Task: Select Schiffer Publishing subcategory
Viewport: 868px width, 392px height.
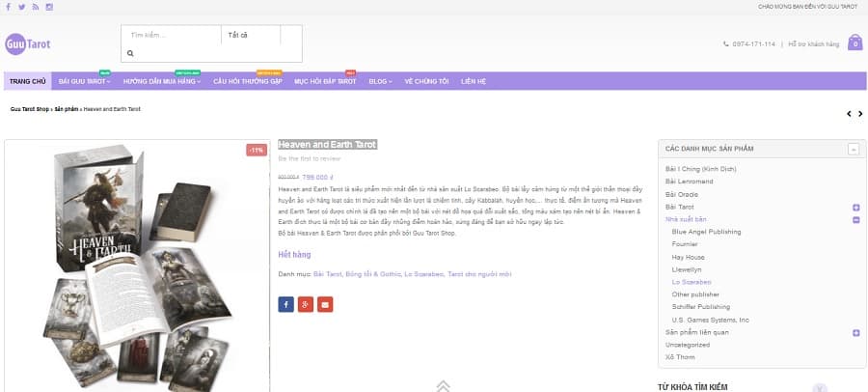Action: coord(701,307)
